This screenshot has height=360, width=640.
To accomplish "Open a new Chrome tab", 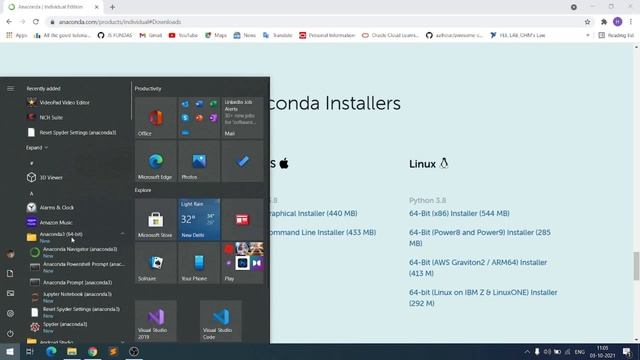I will (x=112, y=7).
